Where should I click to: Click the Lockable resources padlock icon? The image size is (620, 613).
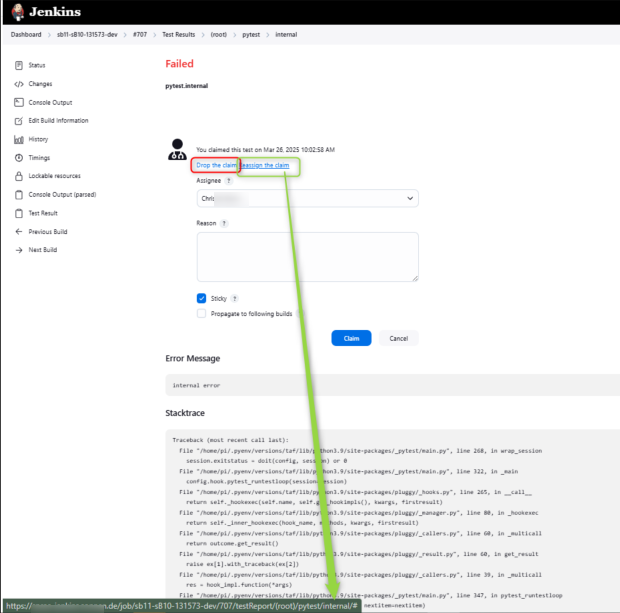[19, 176]
